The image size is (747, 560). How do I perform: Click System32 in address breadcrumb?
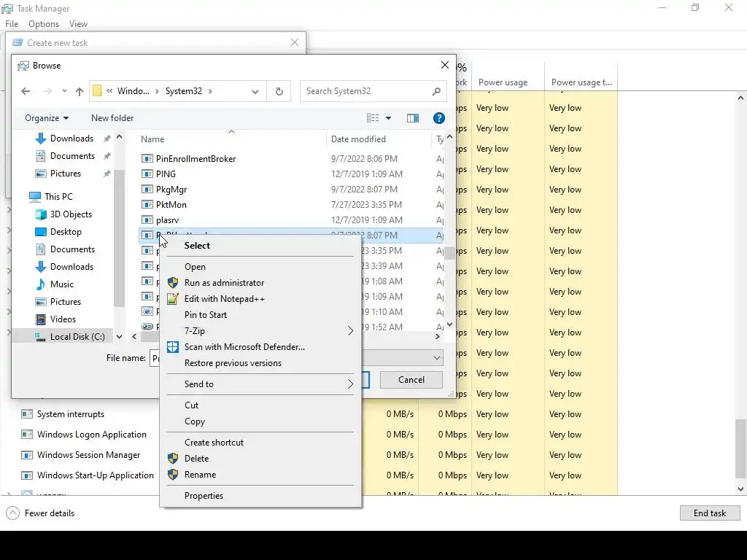[x=183, y=91]
